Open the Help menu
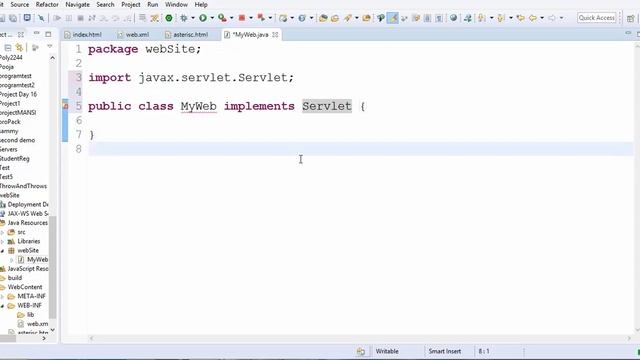The image size is (640, 360). [201, 4]
